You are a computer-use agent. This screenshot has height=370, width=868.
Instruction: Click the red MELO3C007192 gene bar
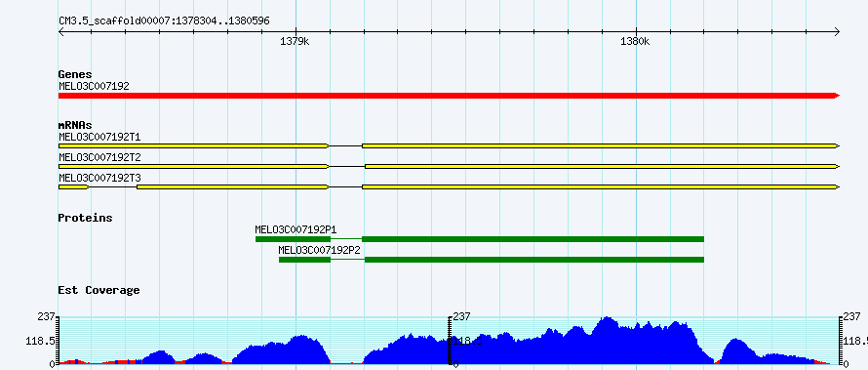pos(449,96)
